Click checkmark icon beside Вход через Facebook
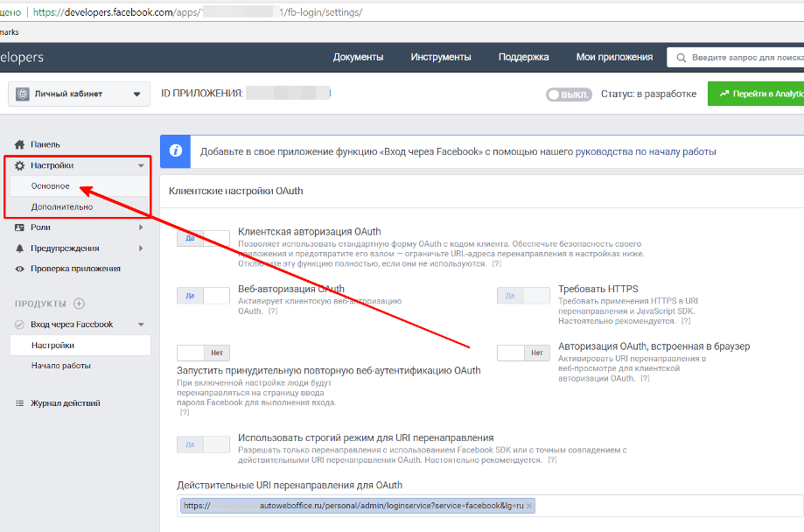 tap(19, 325)
